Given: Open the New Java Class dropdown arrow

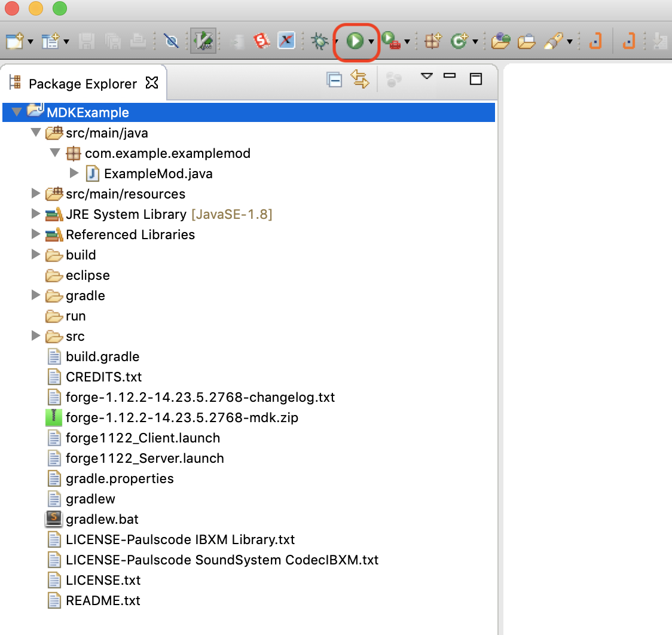Looking at the screenshot, I should (475, 42).
